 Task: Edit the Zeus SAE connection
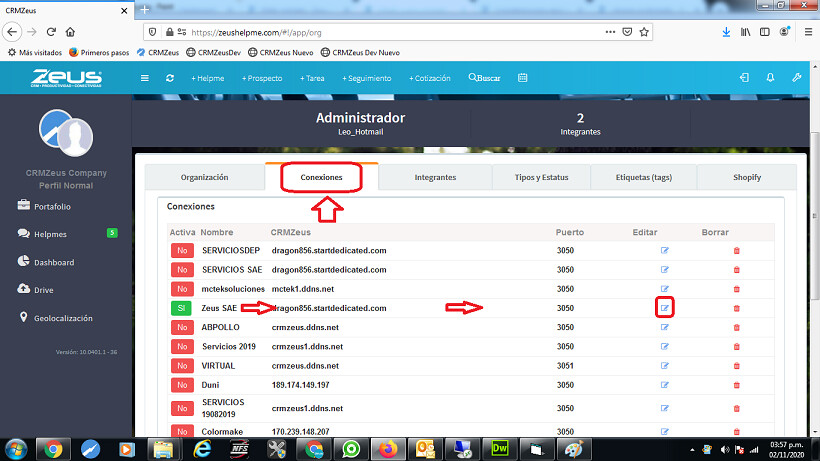(x=665, y=308)
